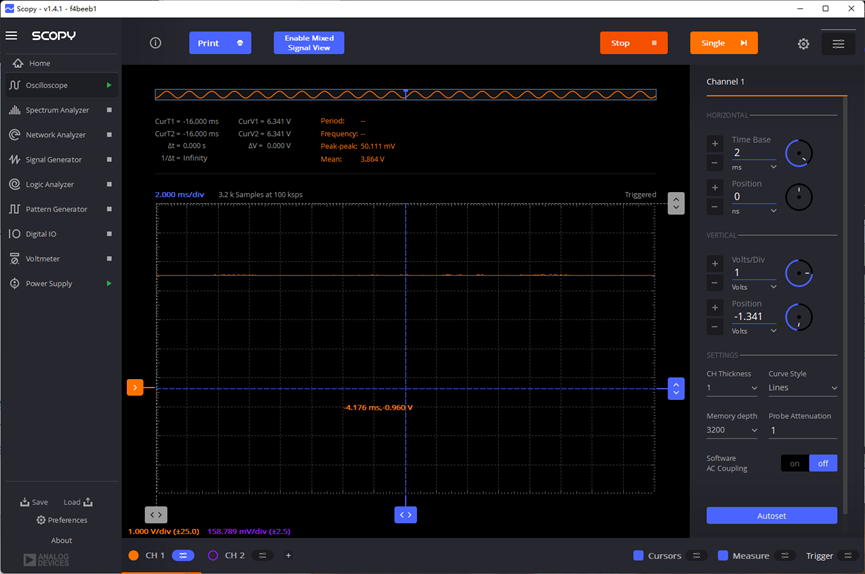Toggle CH 1 orange enable circle
This screenshot has height=574, width=865.
point(134,555)
